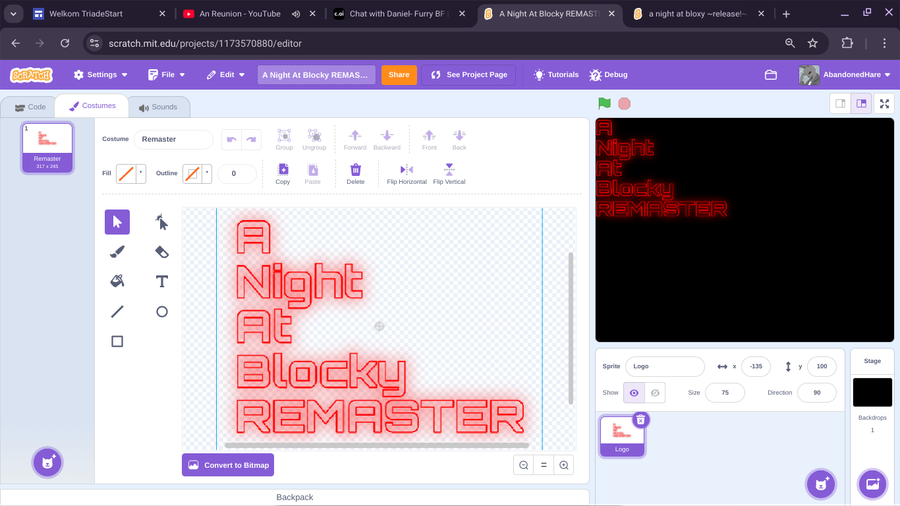Open the Edit dropdown menu
Viewport: 900px width, 506px height.
(226, 75)
